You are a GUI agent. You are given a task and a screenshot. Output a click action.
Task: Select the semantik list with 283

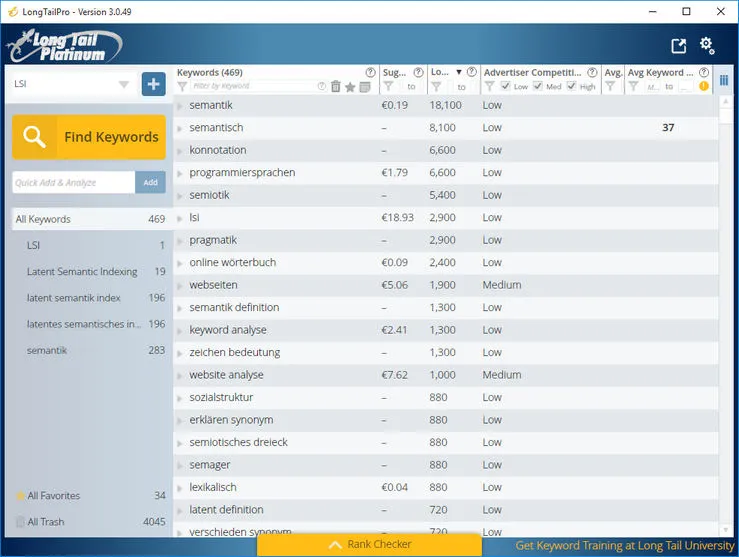(90, 350)
